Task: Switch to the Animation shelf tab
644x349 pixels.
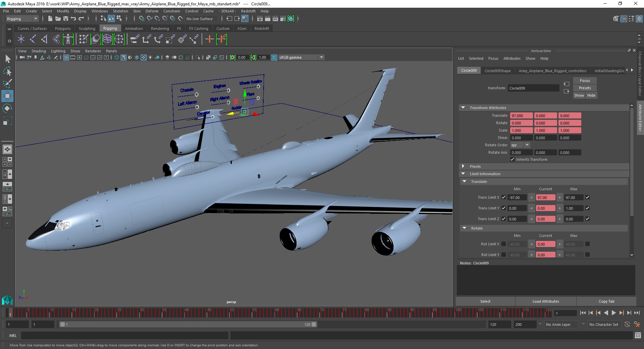Action: [x=134, y=29]
